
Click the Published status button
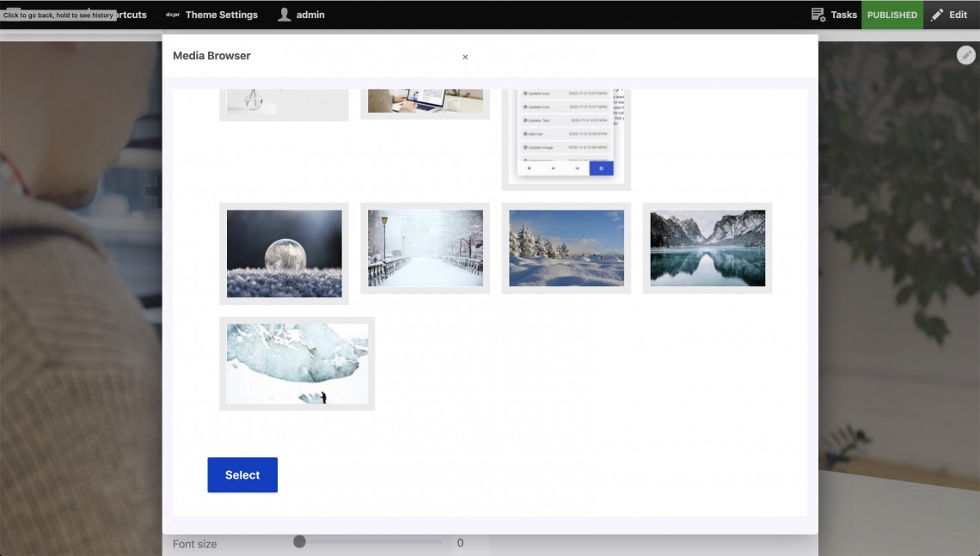[x=891, y=15]
